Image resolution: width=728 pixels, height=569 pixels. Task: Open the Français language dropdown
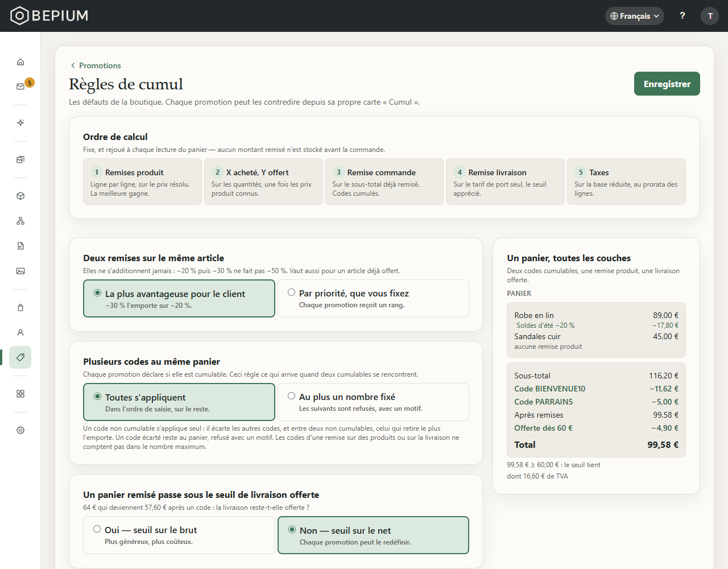[635, 16]
